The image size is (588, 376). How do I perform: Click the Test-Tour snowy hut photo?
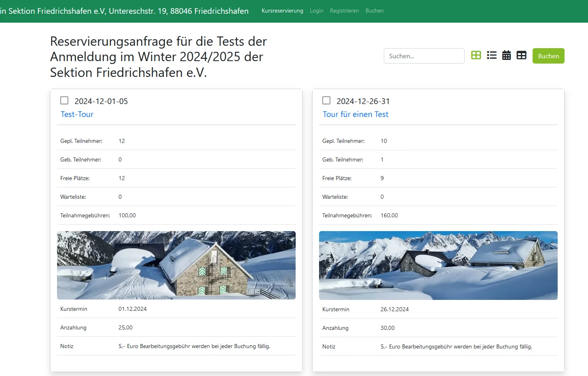[x=176, y=265]
